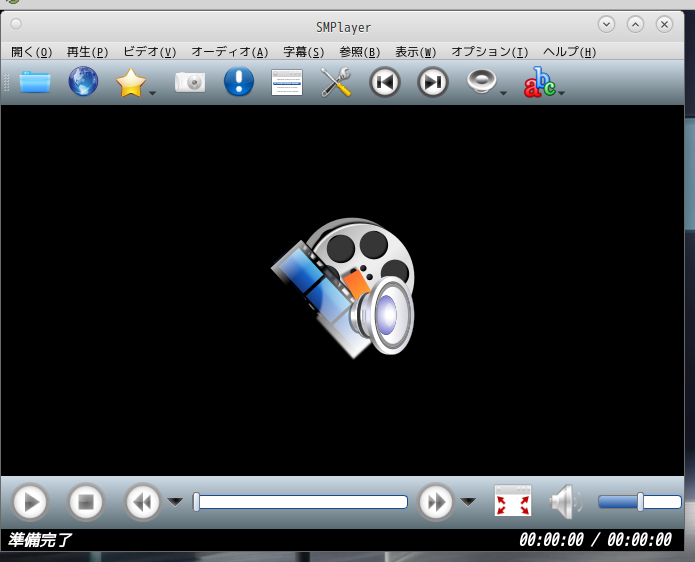The height and width of the screenshot is (562, 695).
Task: Take a screenshot with the camera icon
Action: [190, 82]
